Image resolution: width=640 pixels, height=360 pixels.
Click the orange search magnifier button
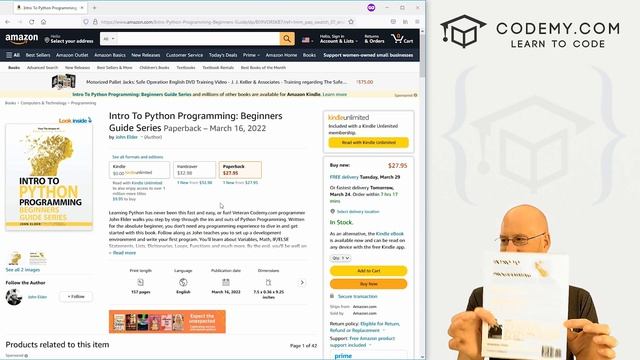(x=287, y=39)
